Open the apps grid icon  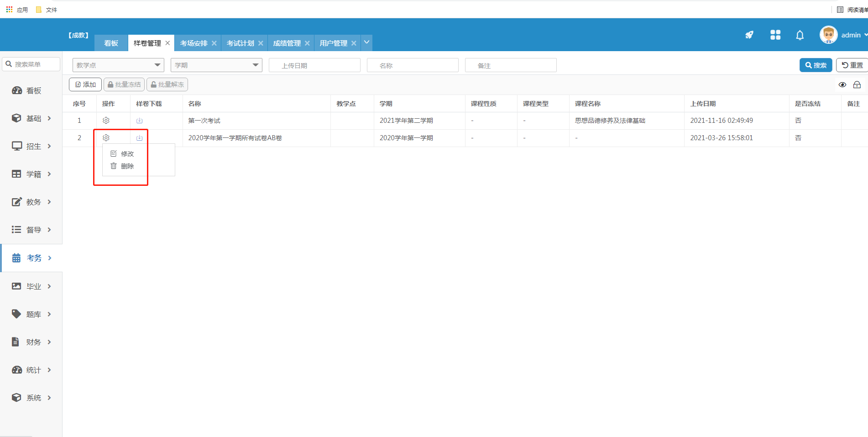tap(775, 35)
